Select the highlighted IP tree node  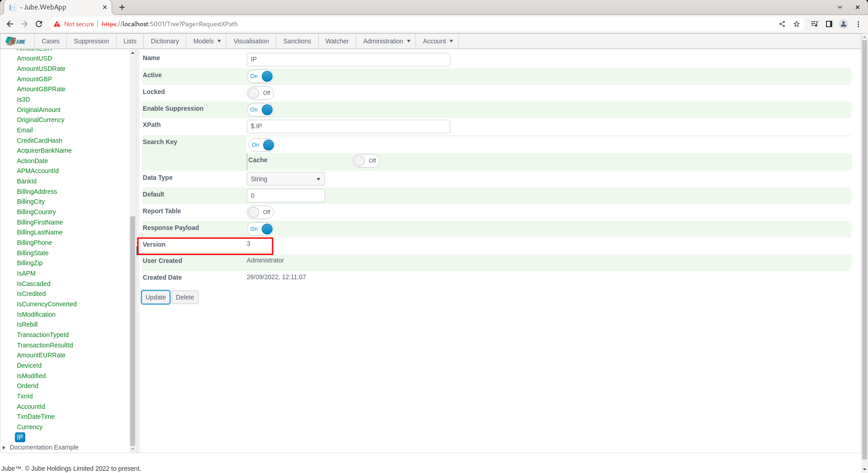(20, 437)
